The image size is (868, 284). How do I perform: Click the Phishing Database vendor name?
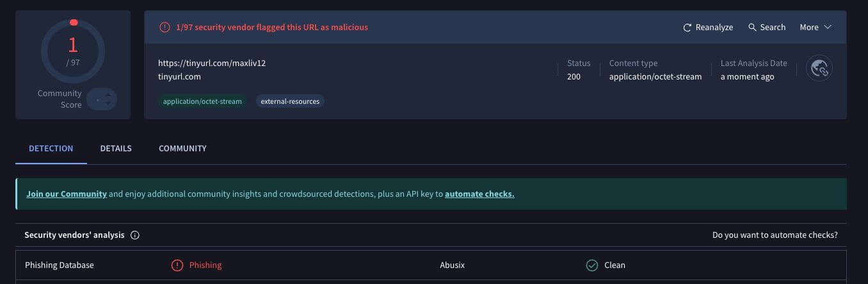coord(60,265)
